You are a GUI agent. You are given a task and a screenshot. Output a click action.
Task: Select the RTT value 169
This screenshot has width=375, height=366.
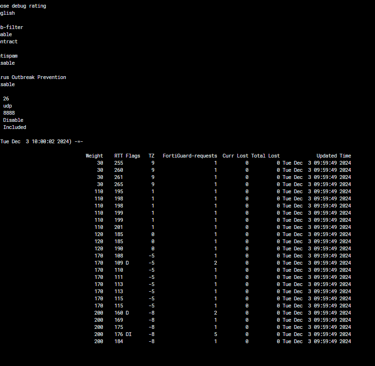[119, 320]
